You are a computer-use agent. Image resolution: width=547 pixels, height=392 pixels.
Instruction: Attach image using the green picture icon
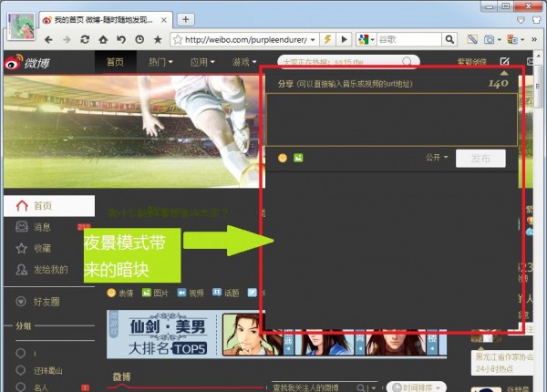coord(298,158)
